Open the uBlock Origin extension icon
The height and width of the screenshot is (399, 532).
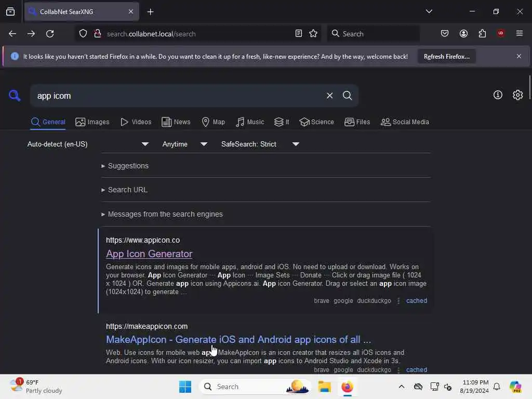500,33
